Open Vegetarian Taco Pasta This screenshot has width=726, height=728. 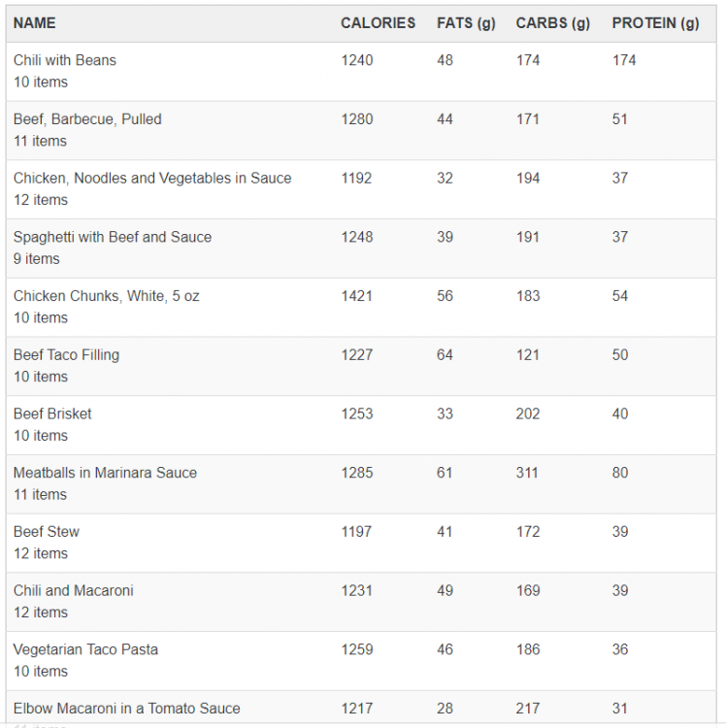click(x=85, y=649)
